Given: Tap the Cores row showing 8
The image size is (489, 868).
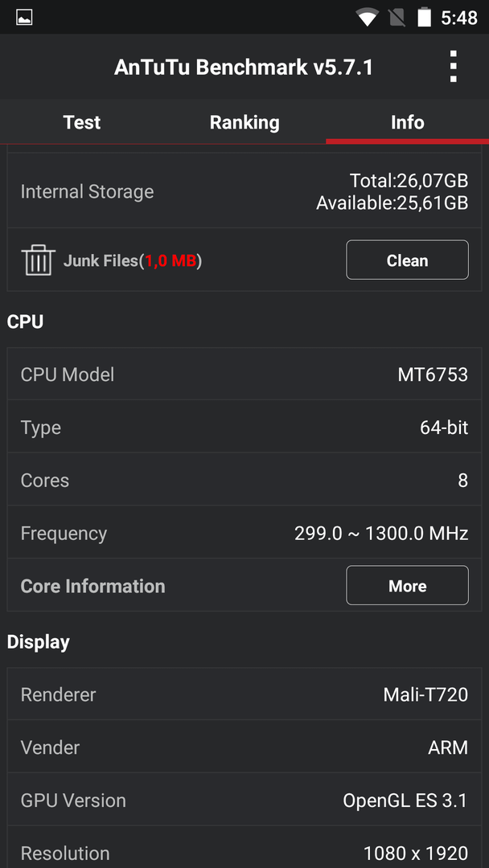Looking at the screenshot, I should point(244,479).
